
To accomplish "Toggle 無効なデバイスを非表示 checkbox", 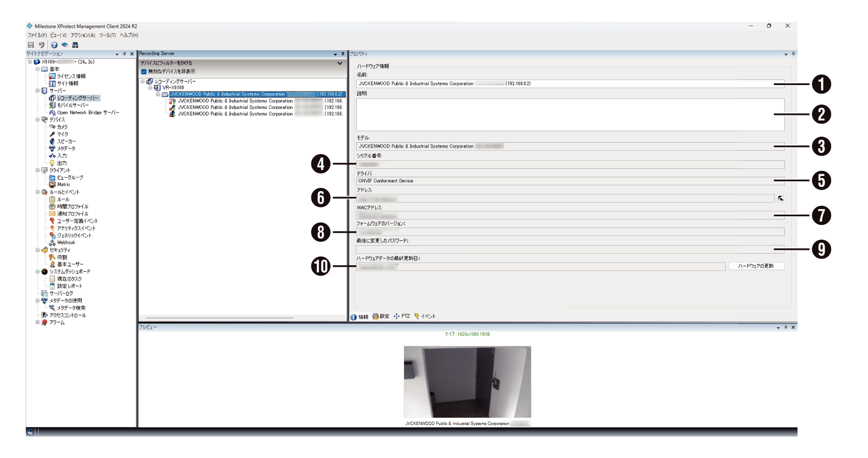I will 144,71.
